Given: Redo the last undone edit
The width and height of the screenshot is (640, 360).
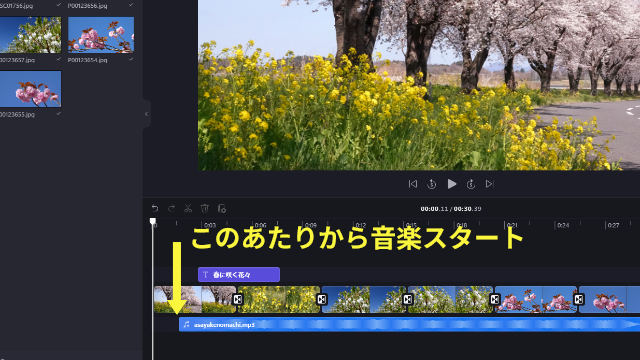Looking at the screenshot, I should [171, 209].
